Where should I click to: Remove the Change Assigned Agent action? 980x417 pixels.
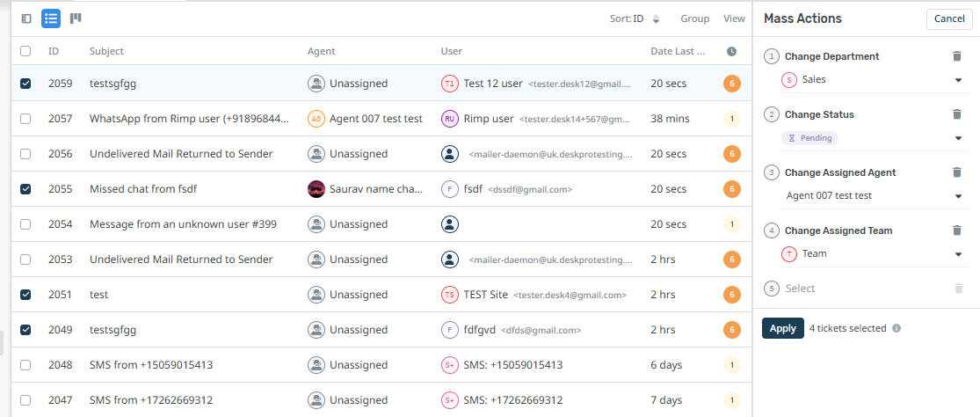[x=957, y=172]
